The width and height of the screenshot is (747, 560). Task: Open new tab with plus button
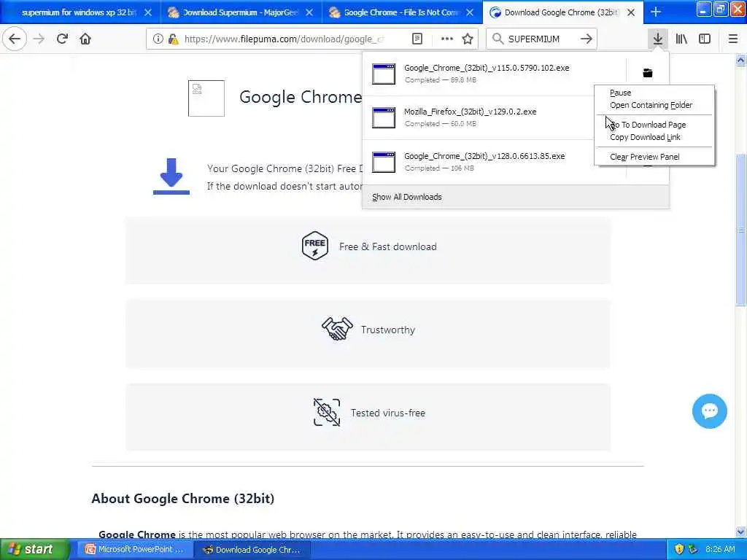coord(656,12)
